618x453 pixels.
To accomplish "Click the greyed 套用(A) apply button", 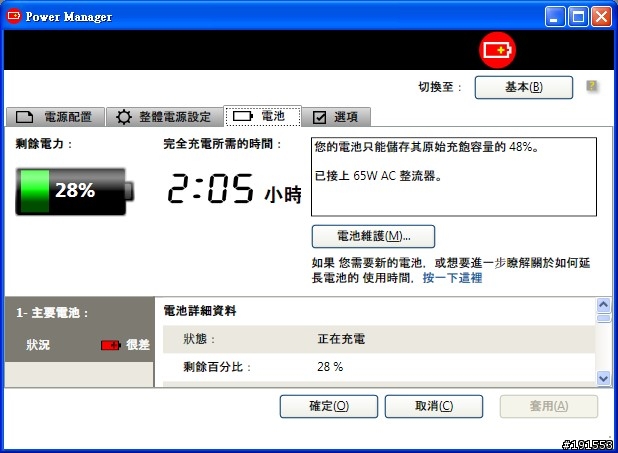I will click(x=549, y=406).
